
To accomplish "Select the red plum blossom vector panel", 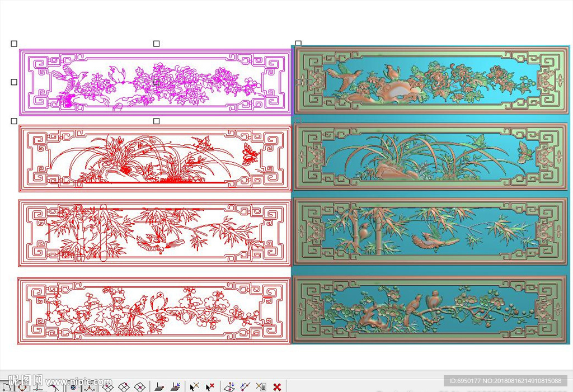I will pos(155,311).
